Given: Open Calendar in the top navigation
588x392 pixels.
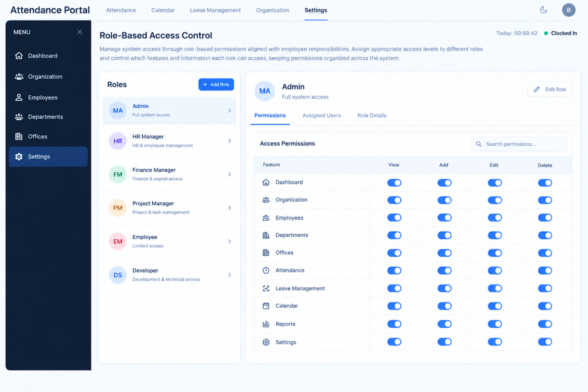Looking at the screenshot, I should tap(163, 10).
